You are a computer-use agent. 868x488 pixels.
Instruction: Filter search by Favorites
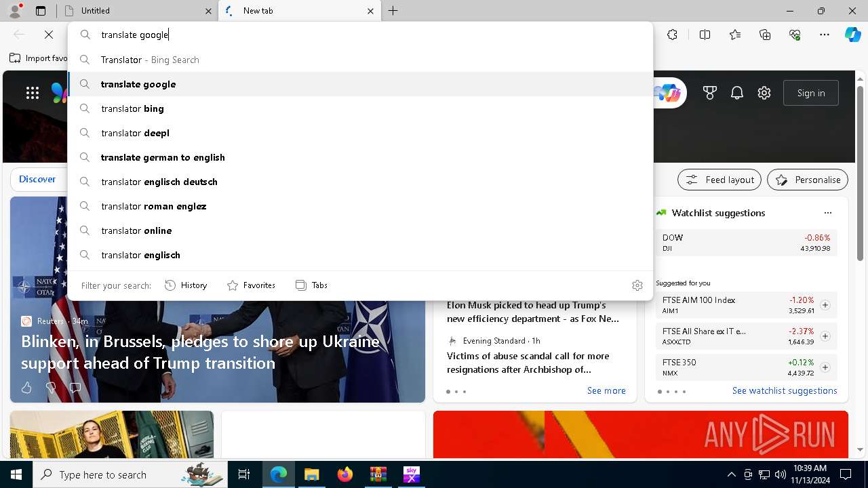(x=251, y=285)
